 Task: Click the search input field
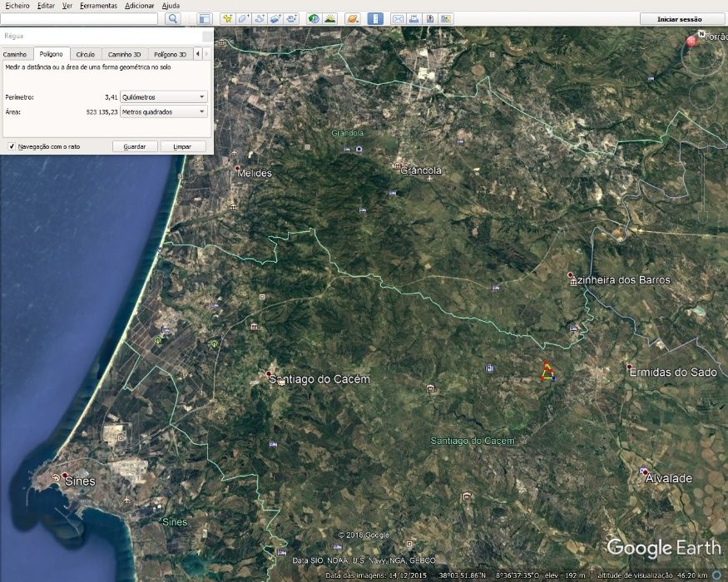point(79,18)
